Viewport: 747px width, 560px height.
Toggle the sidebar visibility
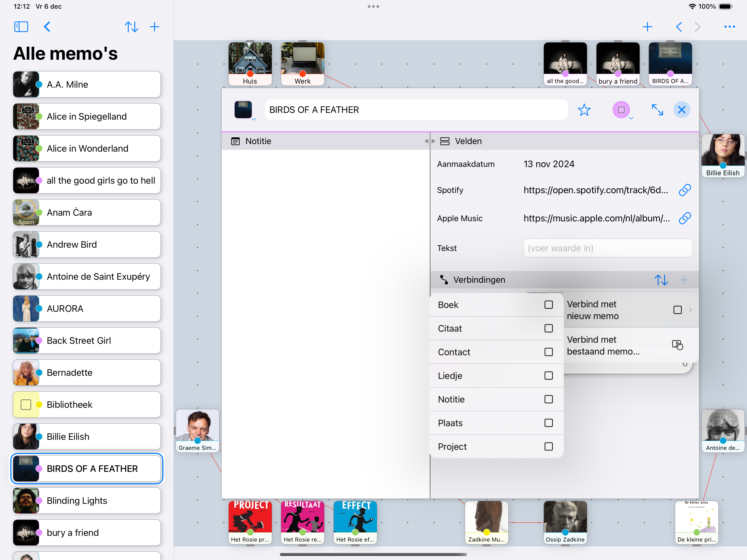[21, 27]
